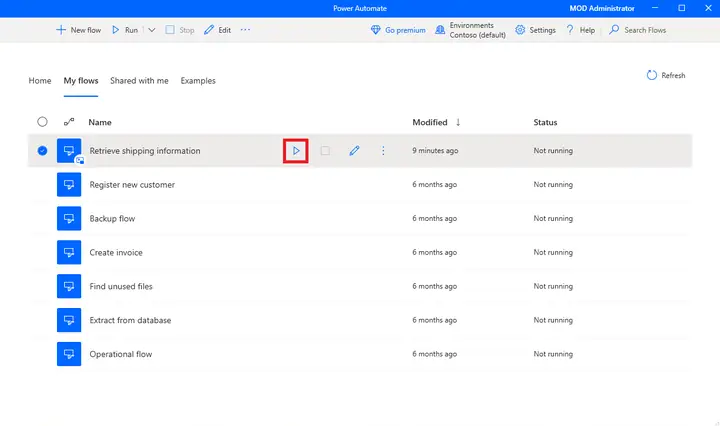This screenshot has height=426, width=720.
Task: Click the Extract from database flow icon
Action: tap(69, 320)
